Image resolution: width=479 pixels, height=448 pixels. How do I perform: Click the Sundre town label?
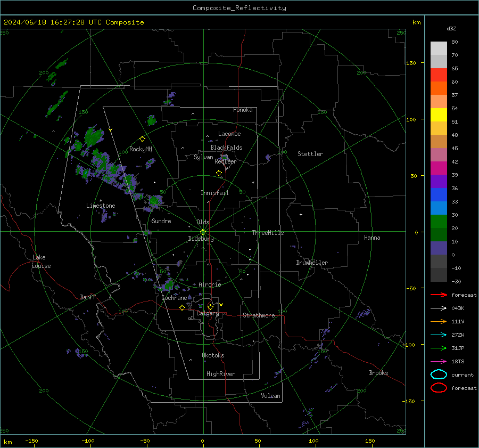pos(161,221)
